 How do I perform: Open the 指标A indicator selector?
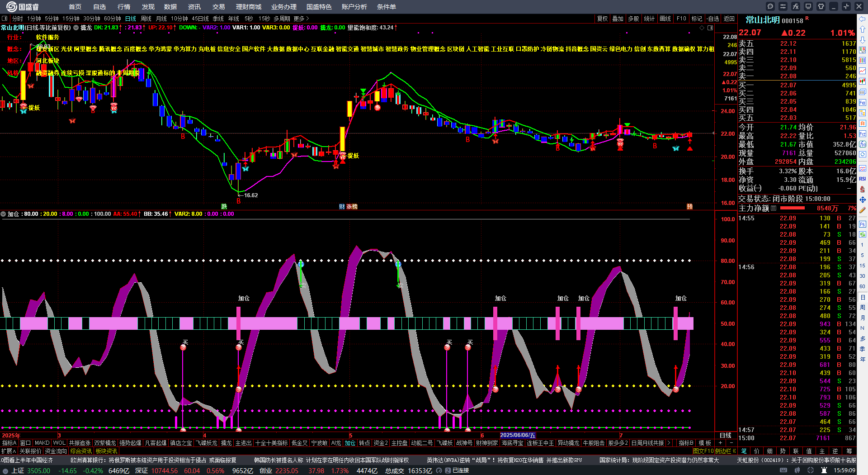point(9,443)
